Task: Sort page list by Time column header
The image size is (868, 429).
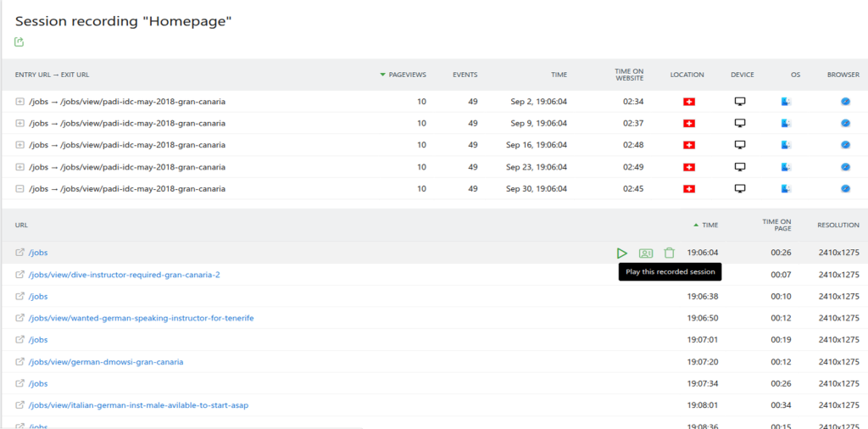Action: click(709, 226)
